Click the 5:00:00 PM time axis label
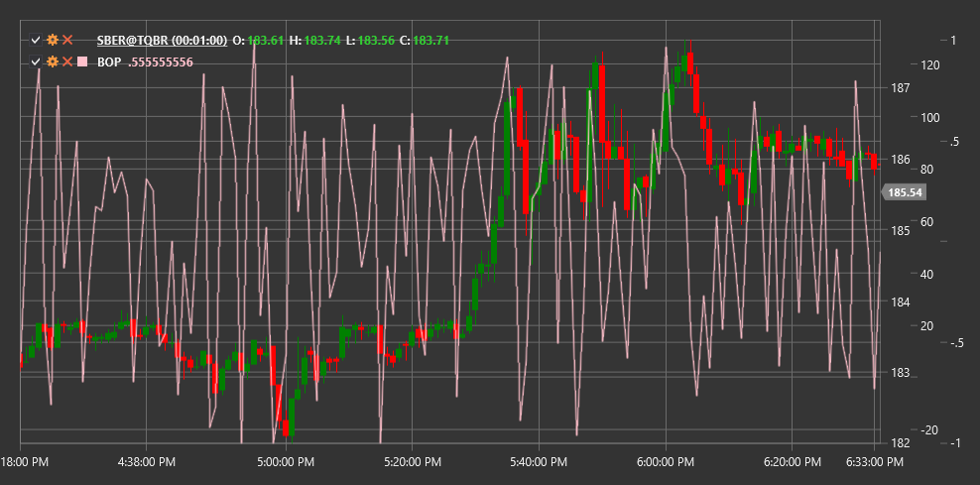This screenshot has width=980, height=485. click(287, 462)
